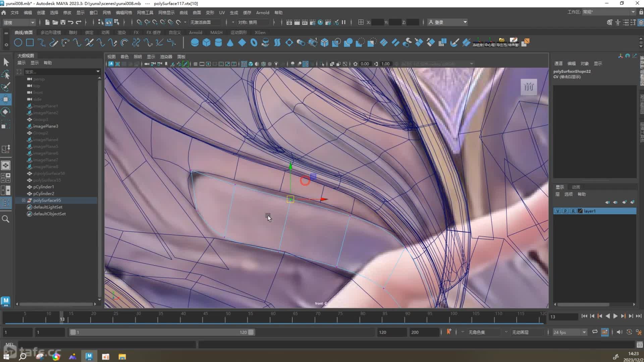Click the 冻结变换 shelf button

tap(478, 43)
